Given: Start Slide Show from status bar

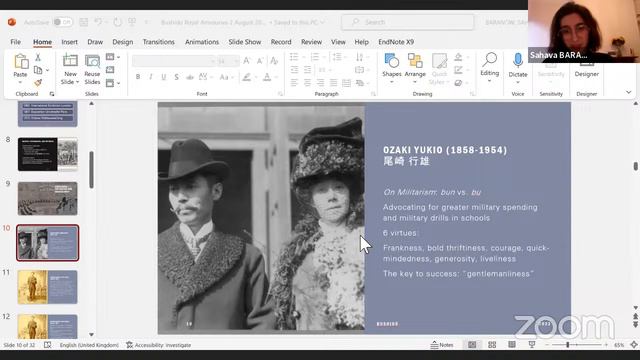Looking at the screenshot, I should tap(532, 345).
